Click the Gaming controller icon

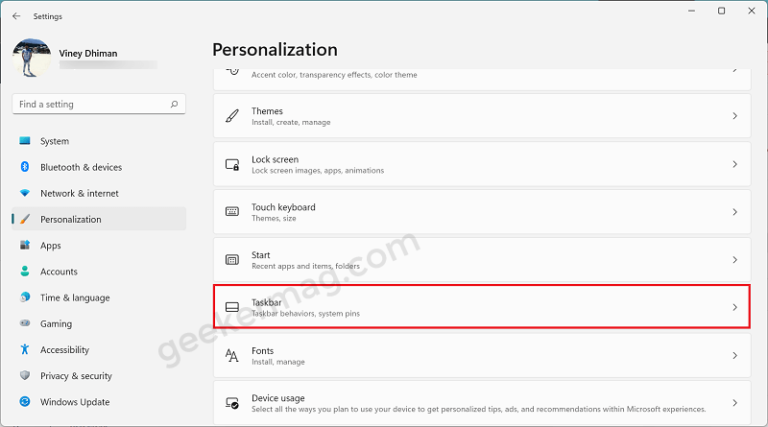(25, 324)
